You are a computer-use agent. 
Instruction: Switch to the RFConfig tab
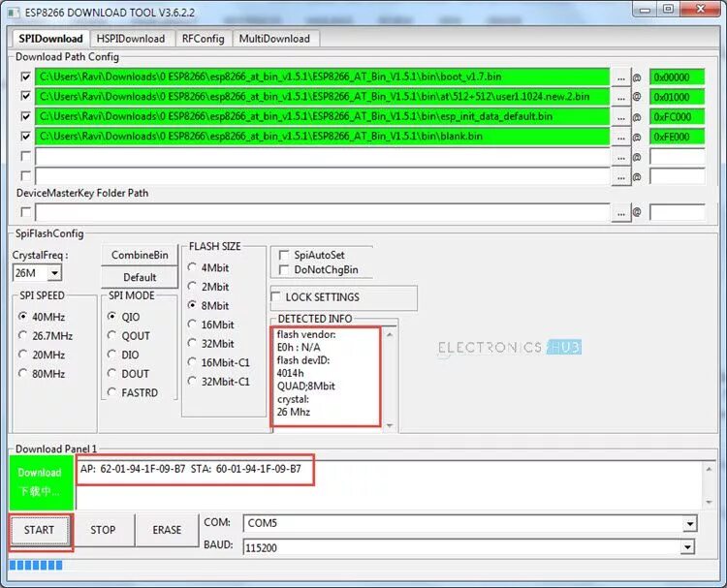click(x=204, y=39)
